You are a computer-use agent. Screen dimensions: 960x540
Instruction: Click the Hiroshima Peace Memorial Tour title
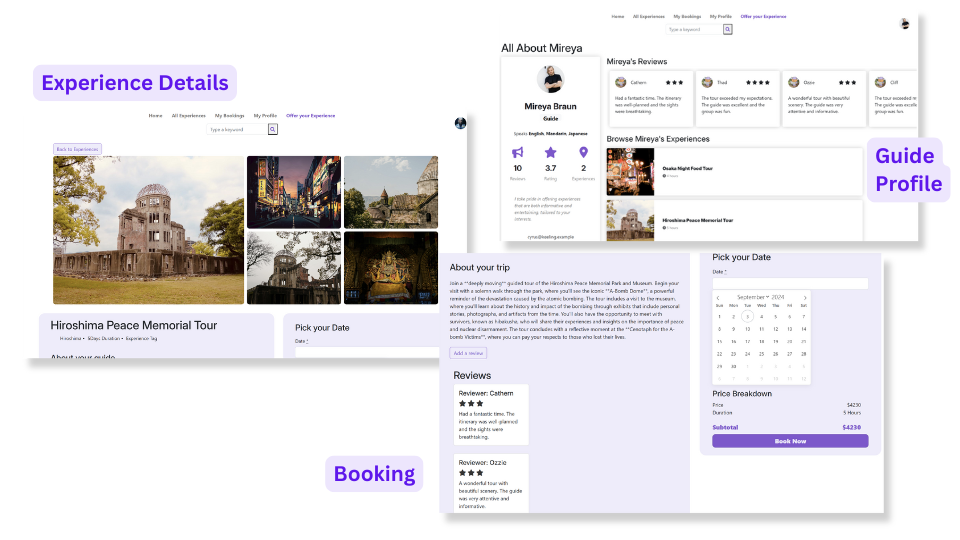[133, 326]
